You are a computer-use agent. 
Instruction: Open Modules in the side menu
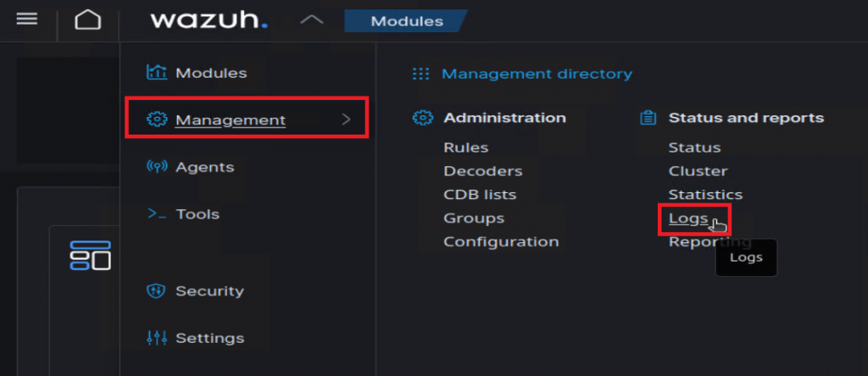[x=210, y=73]
